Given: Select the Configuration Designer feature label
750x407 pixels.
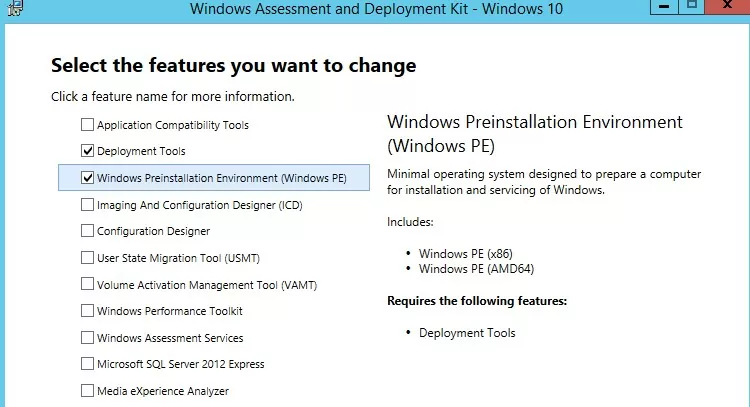Looking at the screenshot, I should pos(153,232).
